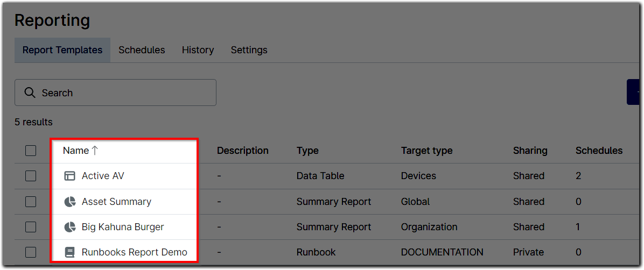The width and height of the screenshot is (644, 270).
Task: Sort the table by Type column header
Action: click(307, 151)
